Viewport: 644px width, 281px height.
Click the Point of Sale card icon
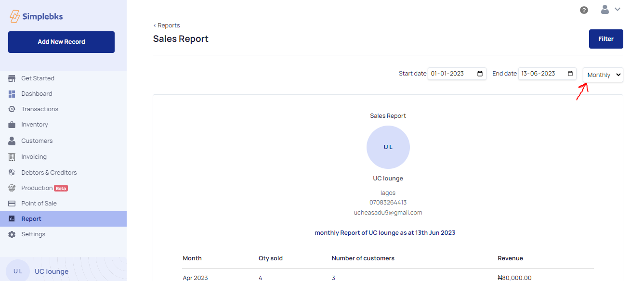[x=12, y=204]
